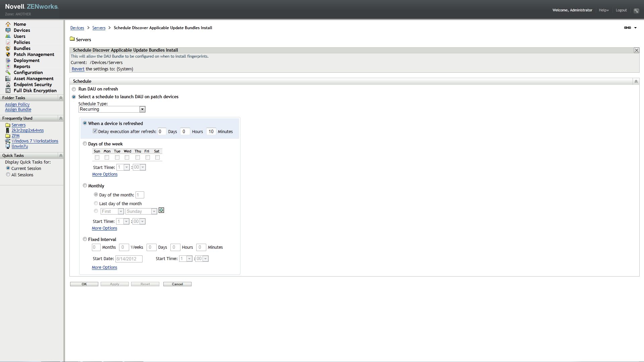Click the Patch Management shield icon
644x362 pixels.
(x=8, y=54)
